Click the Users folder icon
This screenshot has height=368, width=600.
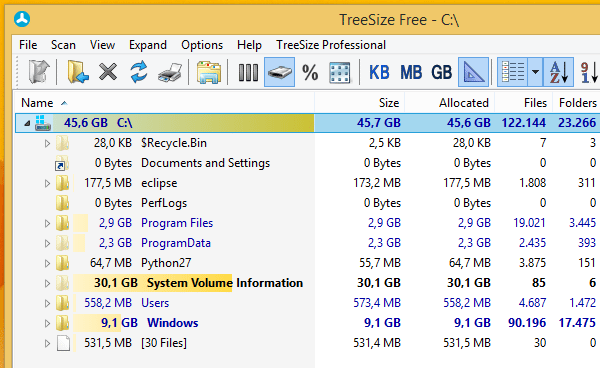coord(62,303)
